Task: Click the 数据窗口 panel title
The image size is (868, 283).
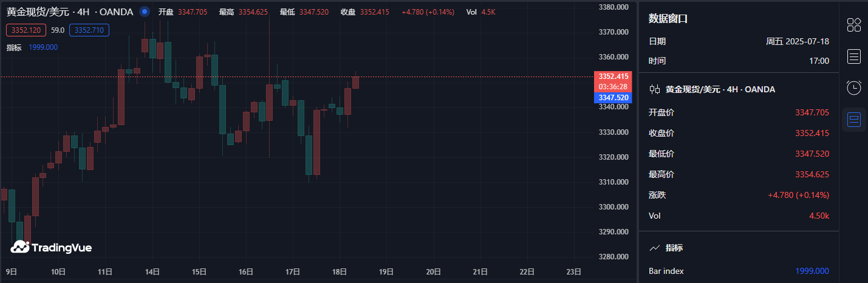Action: click(668, 19)
